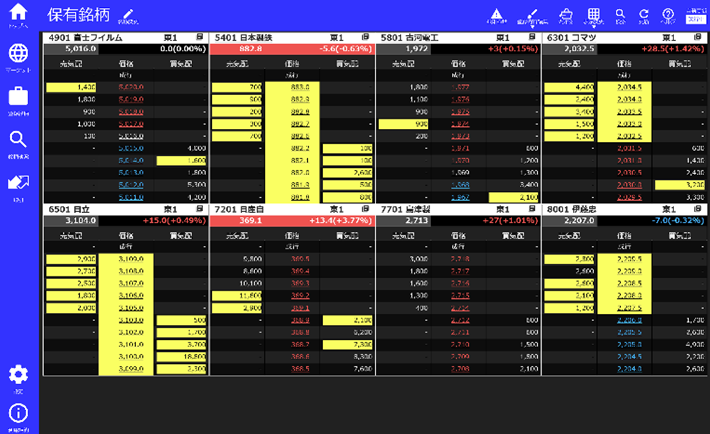Image resolution: width=710 pixels, height=434 pixels.
Task: Click current price 2,207.0 of 伊藤忠
Action: click(x=579, y=221)
